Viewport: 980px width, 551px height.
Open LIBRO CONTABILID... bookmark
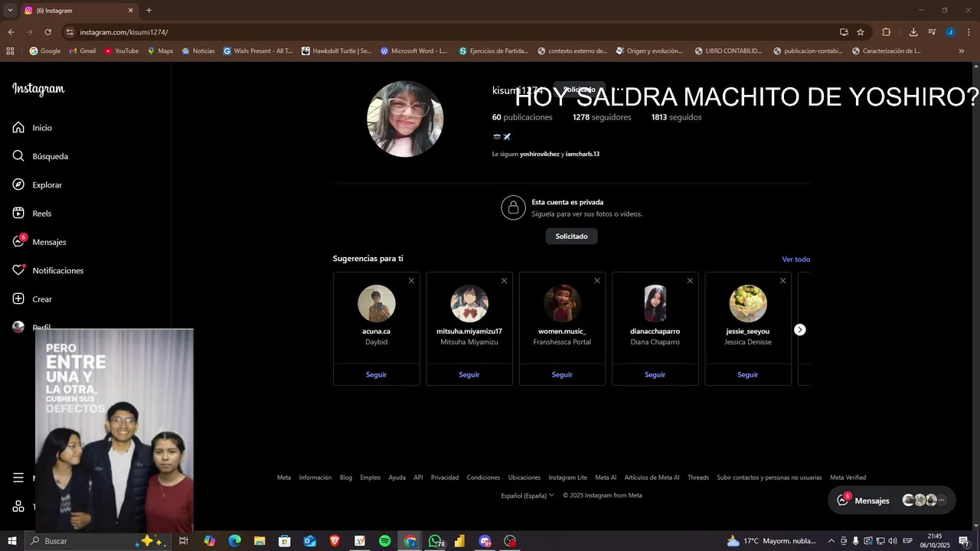coord(728,51)
